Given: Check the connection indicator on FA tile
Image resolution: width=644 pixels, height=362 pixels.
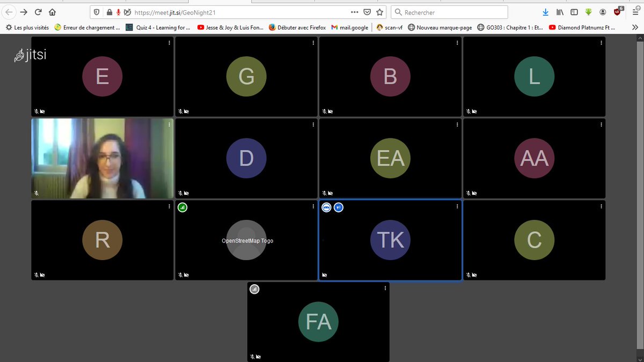Looking at the screenshot, I should click(x=254, y=289).
